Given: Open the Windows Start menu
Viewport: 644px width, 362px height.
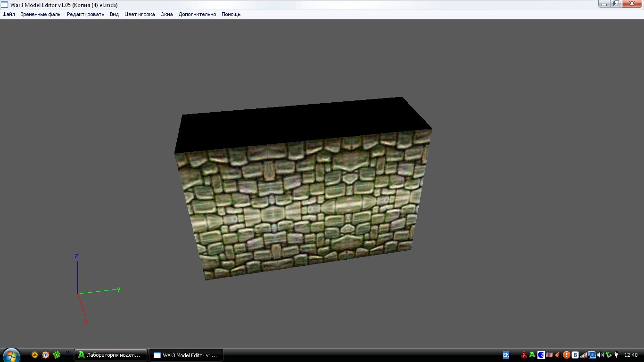Looking at the screenshot, I should [11, 354].
